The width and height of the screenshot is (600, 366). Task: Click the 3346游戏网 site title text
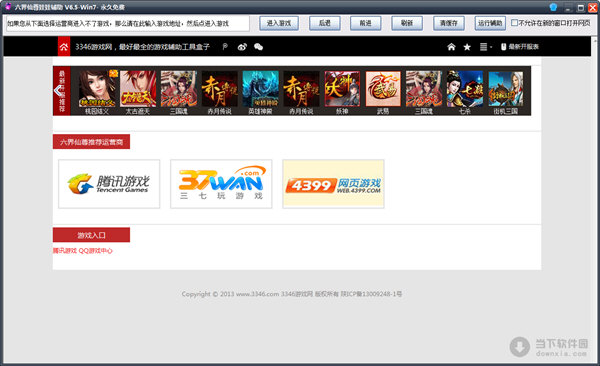(142, 47)
